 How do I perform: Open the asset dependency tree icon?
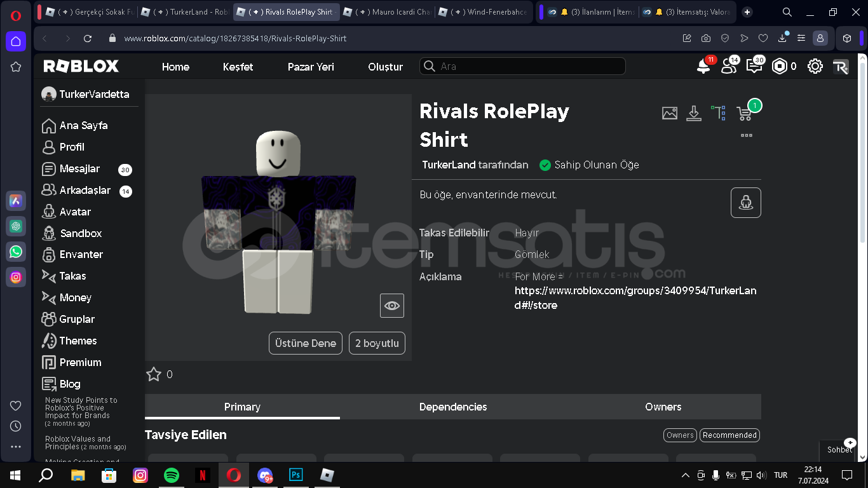719,113
